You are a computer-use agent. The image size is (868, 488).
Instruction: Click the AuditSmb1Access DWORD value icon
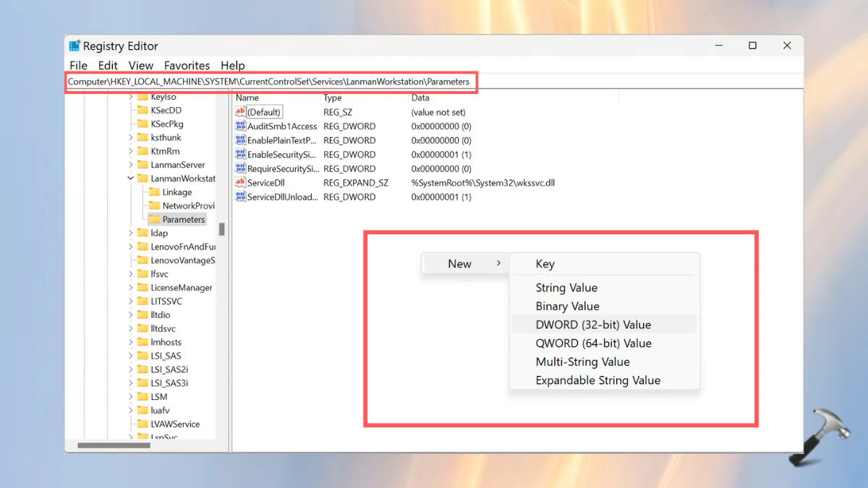[241, 127]
